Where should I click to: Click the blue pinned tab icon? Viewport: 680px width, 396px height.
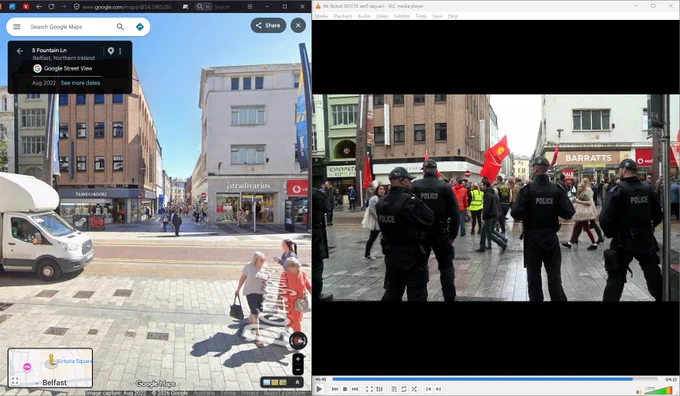[12, 7]
